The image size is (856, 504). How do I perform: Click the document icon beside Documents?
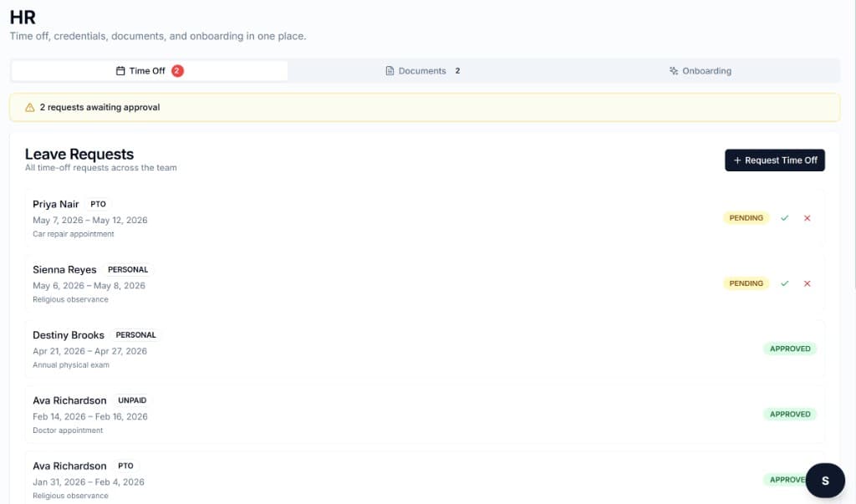click(x=390, y=71)
